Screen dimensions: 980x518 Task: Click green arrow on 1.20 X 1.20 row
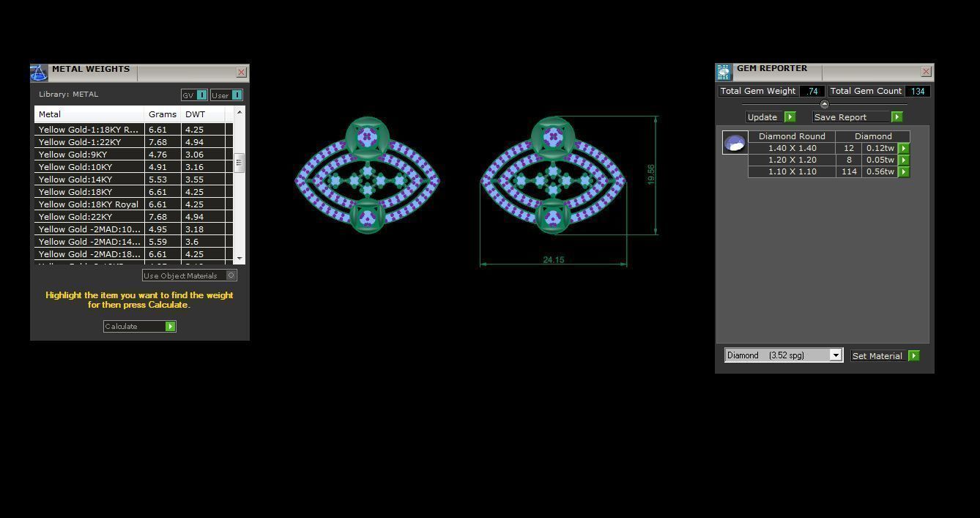(x=903, y=160)
